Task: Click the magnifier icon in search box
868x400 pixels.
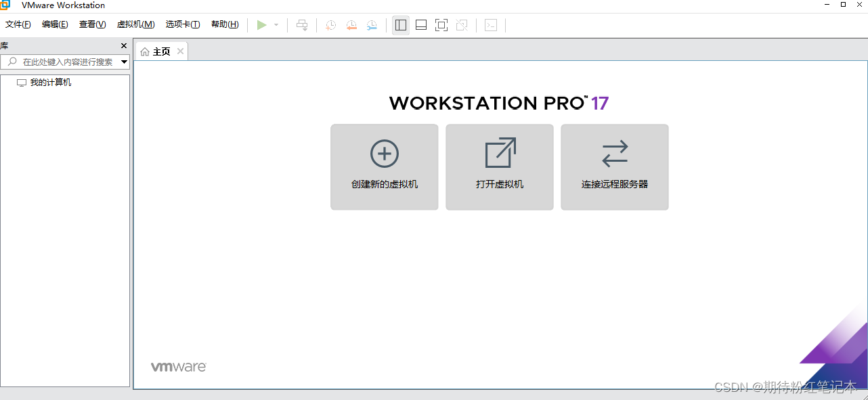Action: [12, 62]
